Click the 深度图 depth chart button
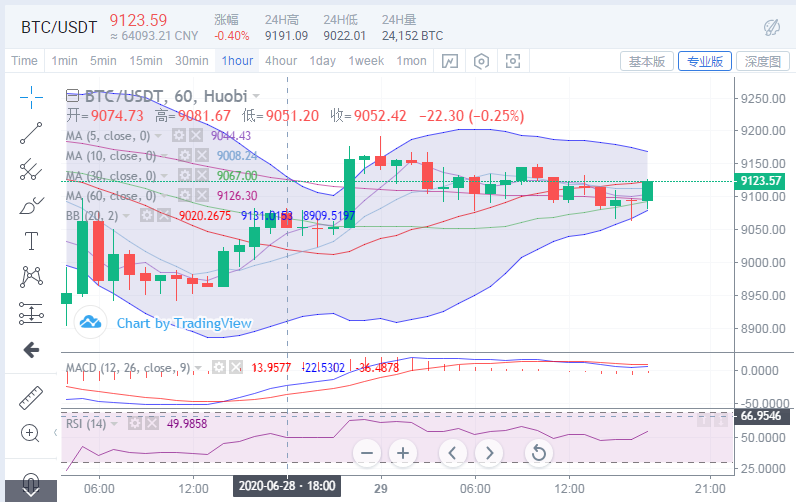Image resolution: width=796 pixels, height=502 pixels. tap(763, 61)
